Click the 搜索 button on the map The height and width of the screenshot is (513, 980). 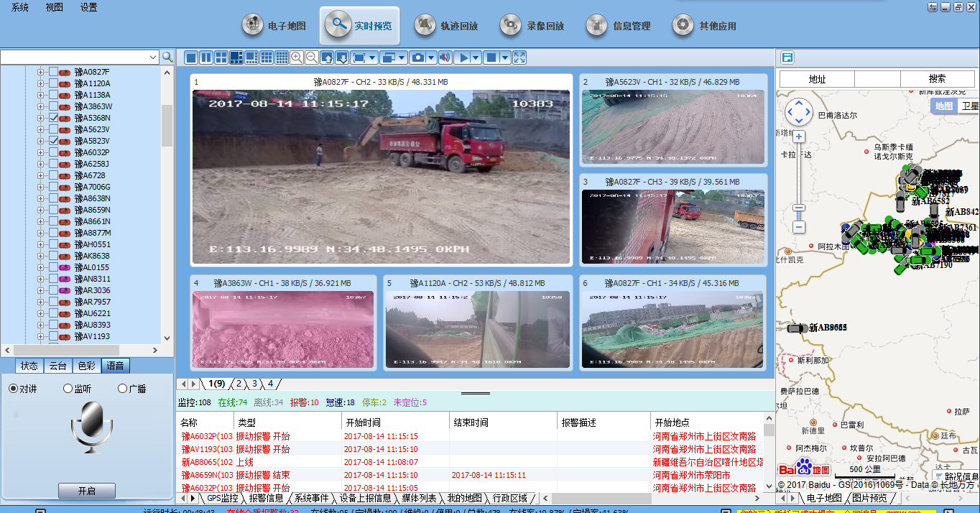[937, 79]
